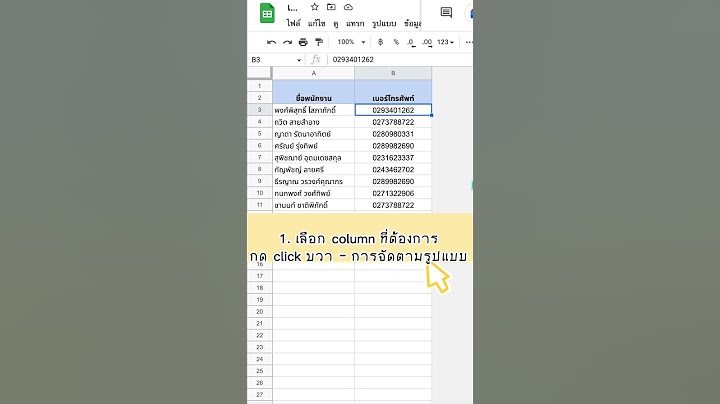The image size is (720, 404).
Task: Increase decimal places
Action: [427, 42]
